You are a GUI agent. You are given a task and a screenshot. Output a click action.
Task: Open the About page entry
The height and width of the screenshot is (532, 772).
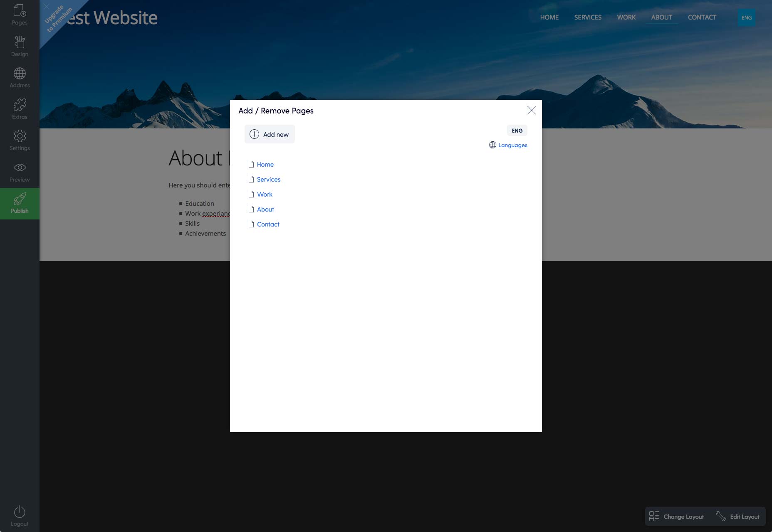point(265,209)
